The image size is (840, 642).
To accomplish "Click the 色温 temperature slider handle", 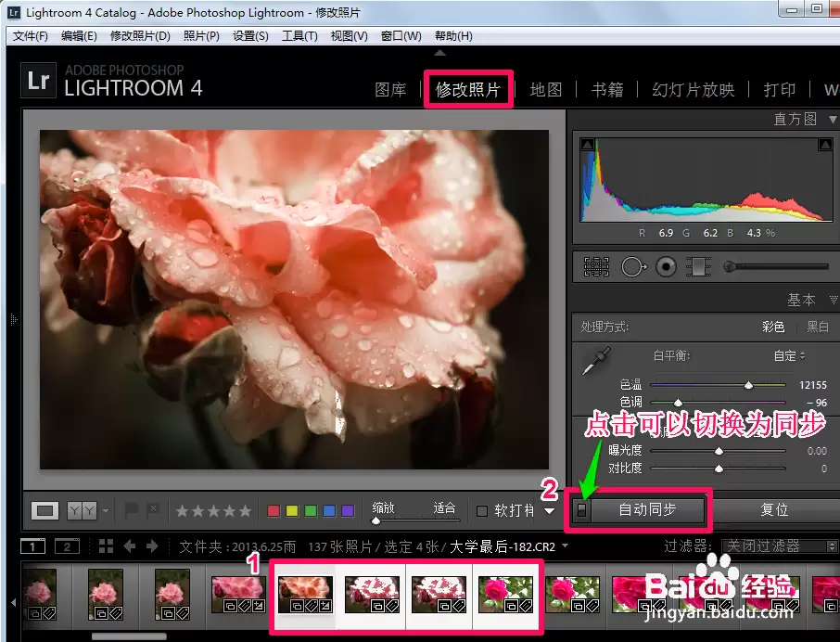I will coord(748,385).
